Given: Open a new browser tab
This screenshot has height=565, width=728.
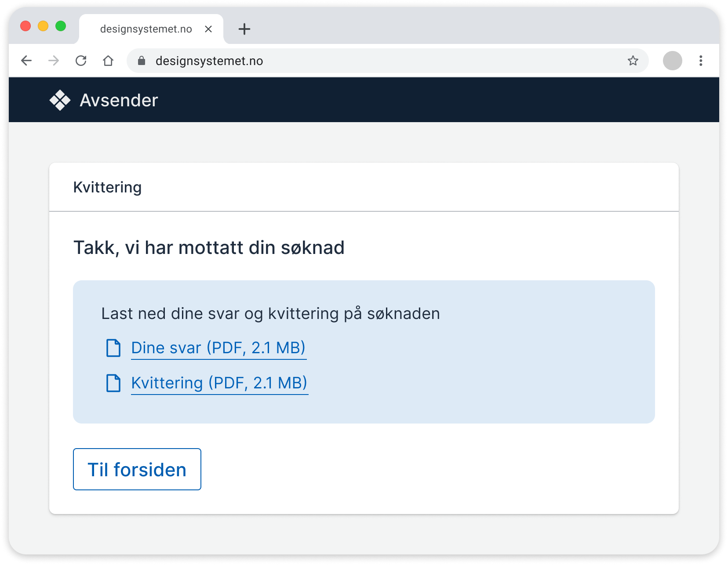Looking at the screenshot, I should tap(244, 29).
